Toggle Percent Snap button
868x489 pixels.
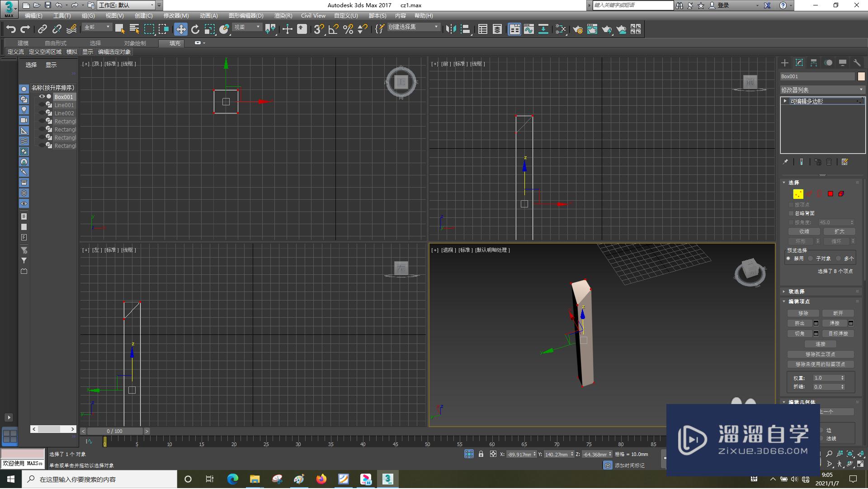pos(348,29)
